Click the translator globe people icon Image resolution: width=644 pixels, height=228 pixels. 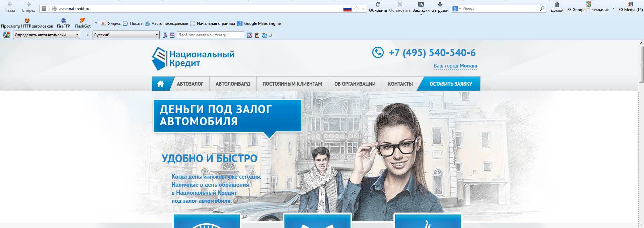tap(264, 35)
